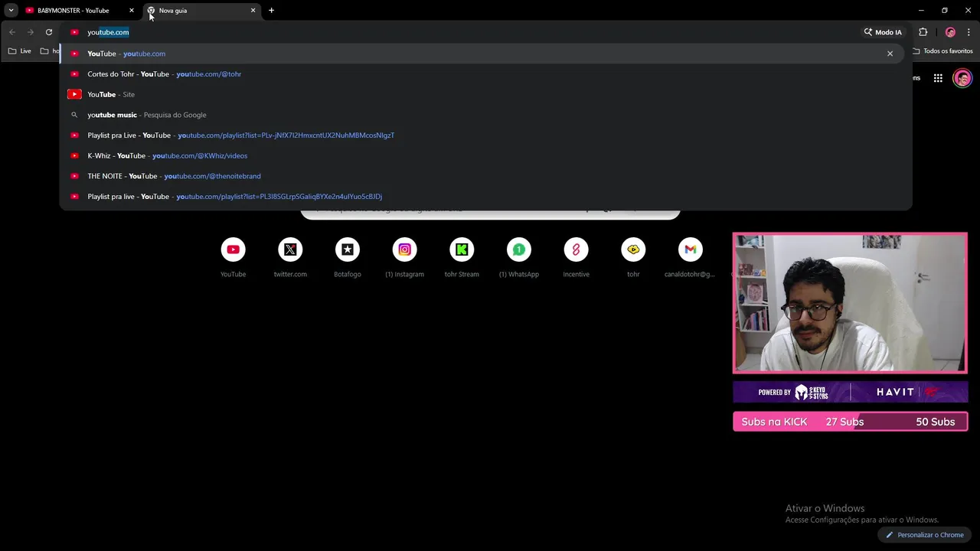Image resolution: width=980 pixels, height=551 pixels.
Task: Open the twitter.com shortcut tile
Action: tap(290, 257)
